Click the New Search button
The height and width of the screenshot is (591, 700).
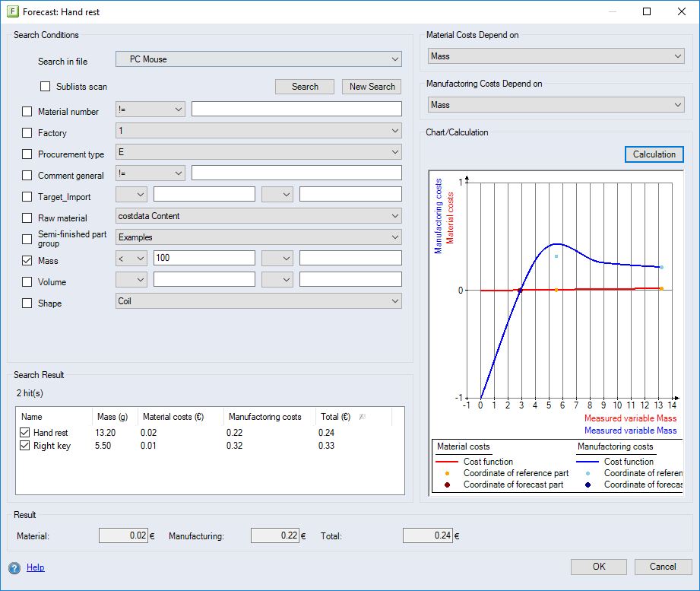[372, 87]
